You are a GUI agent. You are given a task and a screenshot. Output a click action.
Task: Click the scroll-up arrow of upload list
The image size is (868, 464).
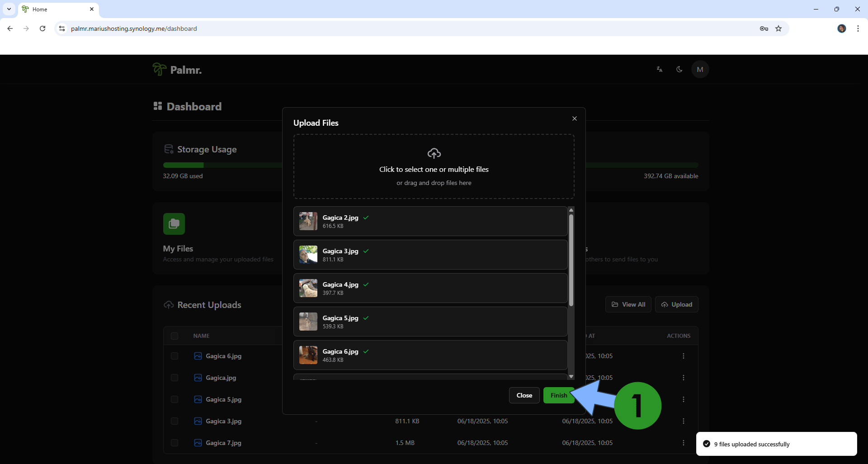pos(571,210)
